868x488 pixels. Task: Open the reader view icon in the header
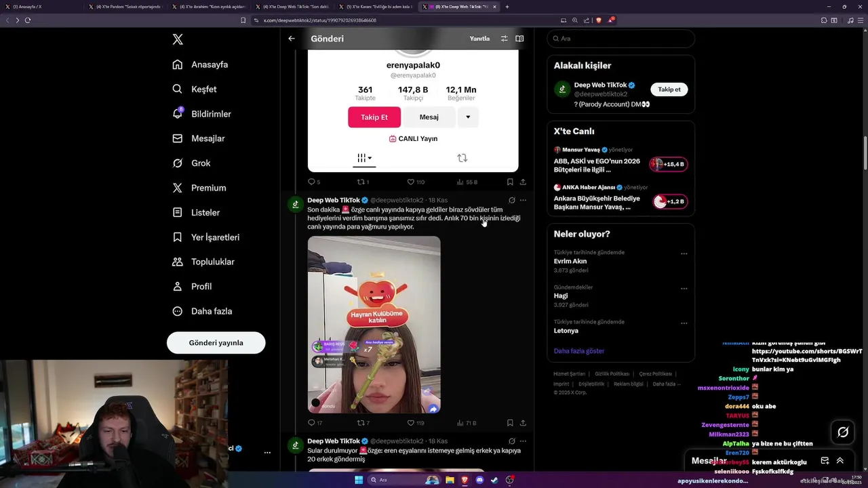tap(519, 39)
